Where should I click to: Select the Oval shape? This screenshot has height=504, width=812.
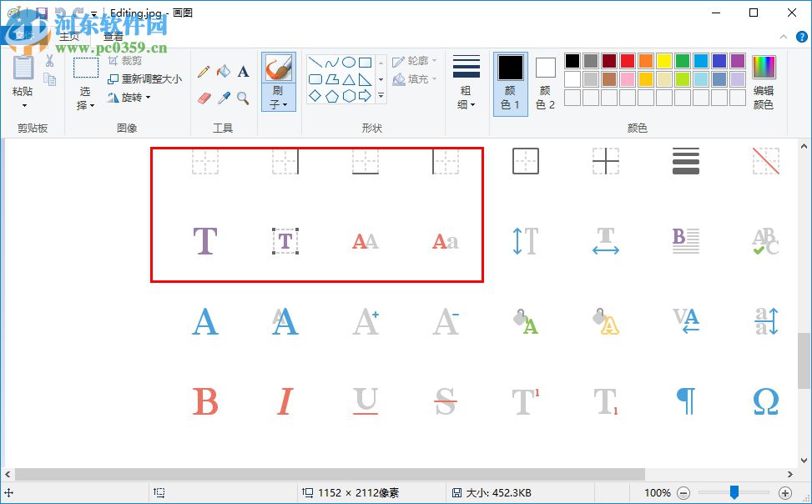349,63
